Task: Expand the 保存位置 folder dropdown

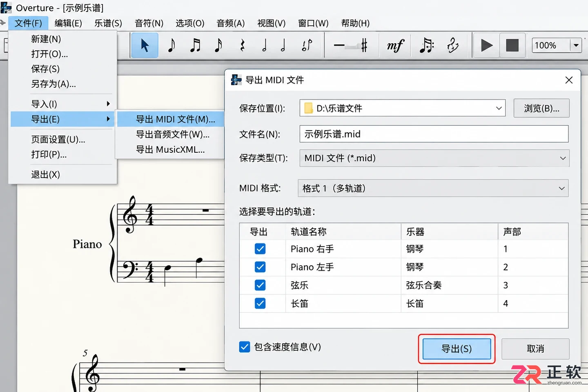Action: 499,108
